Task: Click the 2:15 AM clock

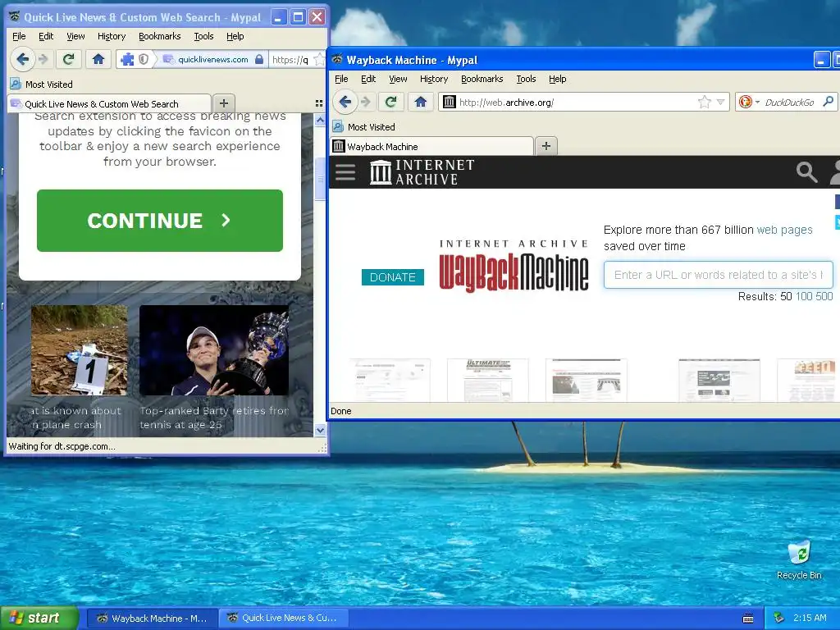Action: pyautogui.click(x=810, y=619)
